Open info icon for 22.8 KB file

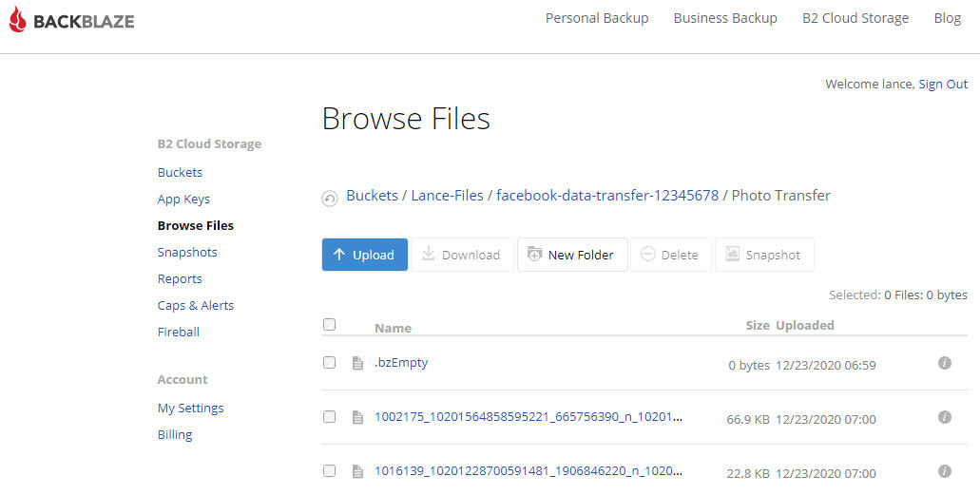pos(945,470)
